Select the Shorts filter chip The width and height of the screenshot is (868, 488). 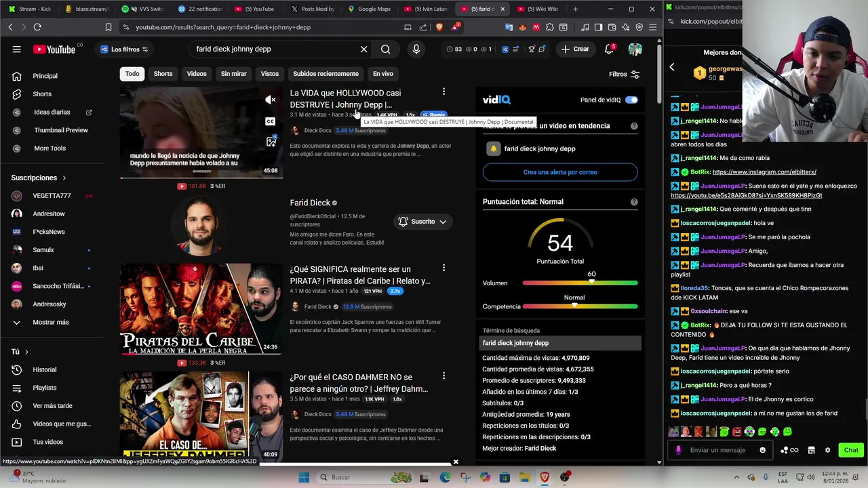click(163, 74)
